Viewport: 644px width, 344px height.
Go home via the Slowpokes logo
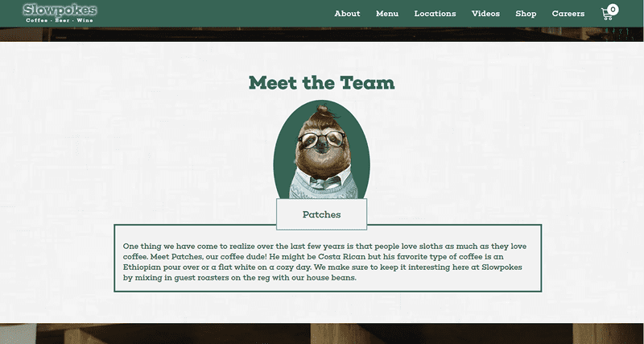60,13
